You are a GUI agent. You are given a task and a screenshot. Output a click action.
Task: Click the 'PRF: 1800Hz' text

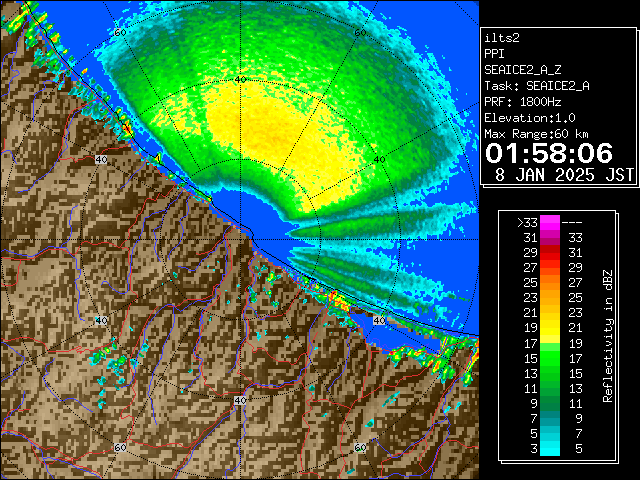[522, 102]
